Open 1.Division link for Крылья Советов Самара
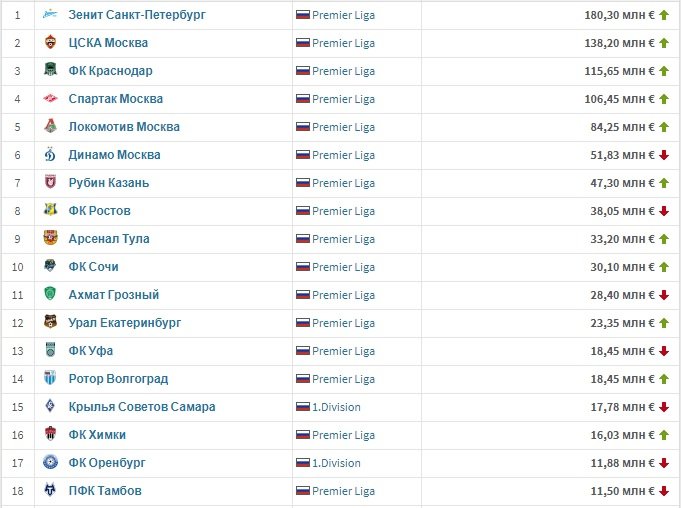 point(336,407)
